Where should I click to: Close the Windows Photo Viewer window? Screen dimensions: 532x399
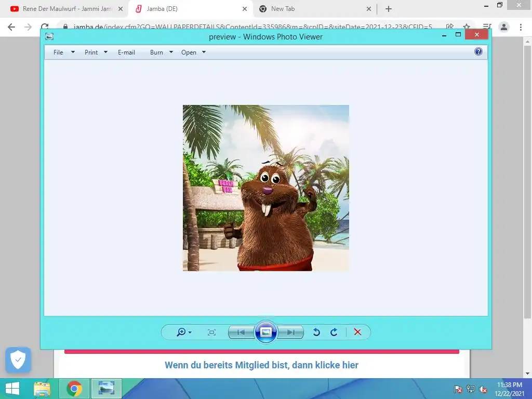477,35
